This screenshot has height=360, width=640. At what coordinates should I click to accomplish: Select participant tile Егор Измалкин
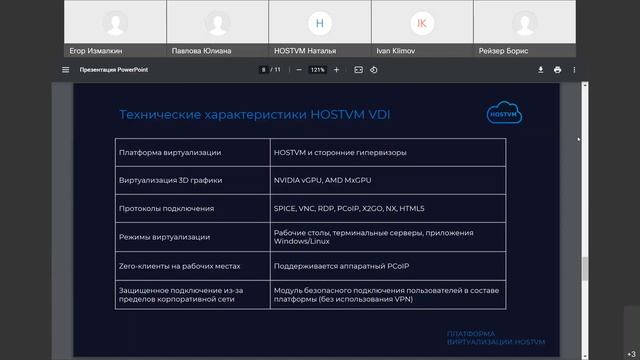tap(115, 28)
